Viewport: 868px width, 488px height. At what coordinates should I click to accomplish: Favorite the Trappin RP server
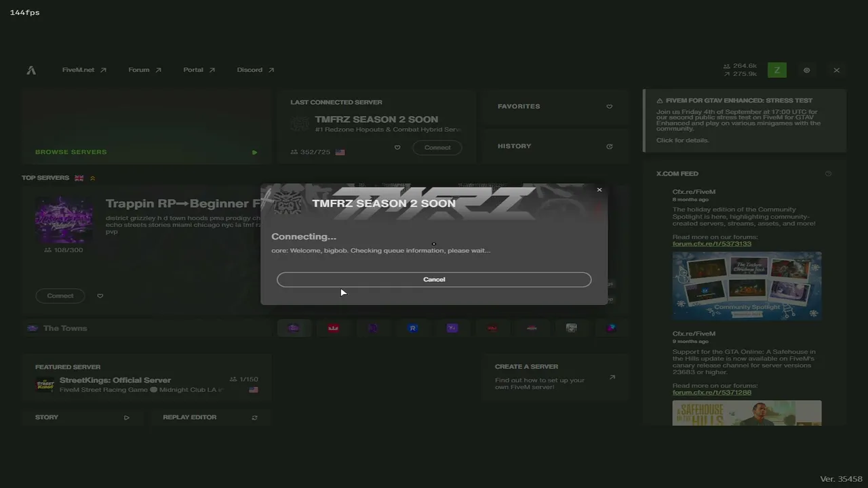coord(100,296)
